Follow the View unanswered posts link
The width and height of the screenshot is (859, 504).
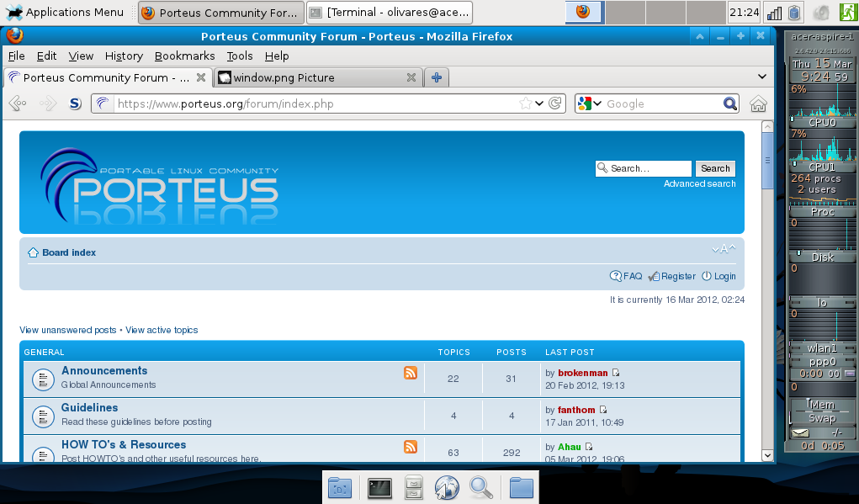67,330
